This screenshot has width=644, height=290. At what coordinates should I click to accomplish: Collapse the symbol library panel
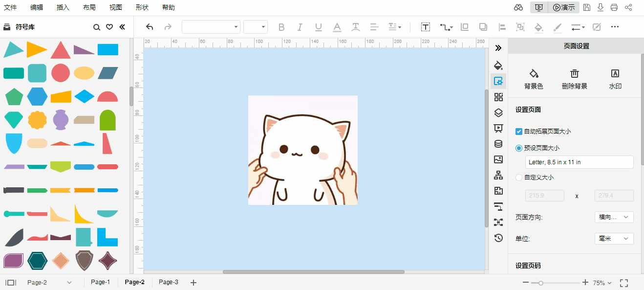(x=122, y=27)
